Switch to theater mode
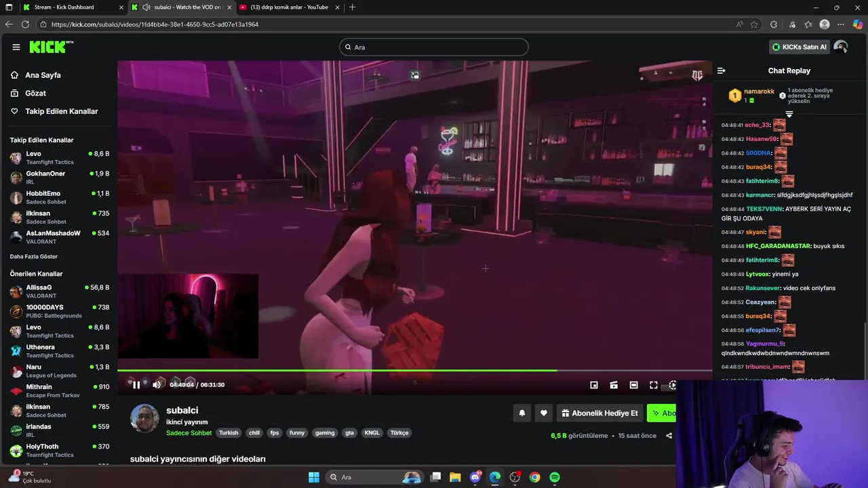The height and width of the screenshot is (488, 868). (633, 385)
